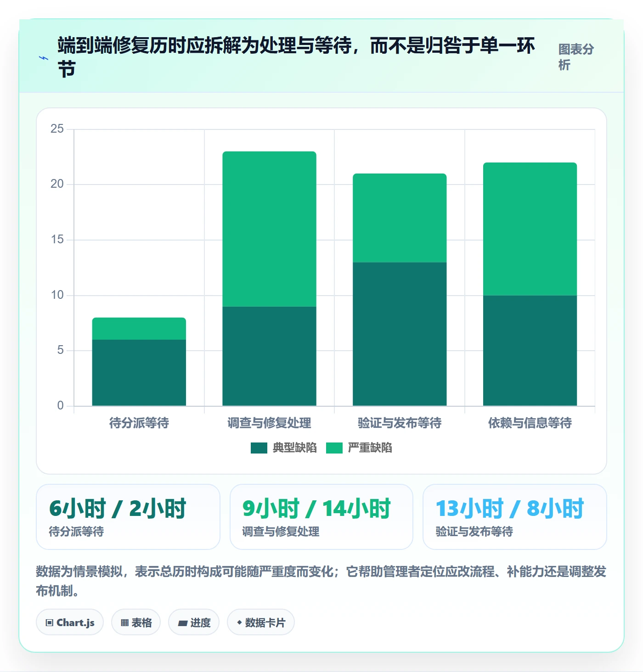
Task: Open the 9小时 / 14小时 data card
Action: tap(321, 517)
